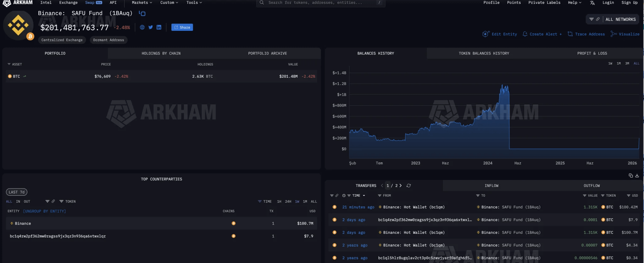Go to the next transfers page

pos(400,186)
